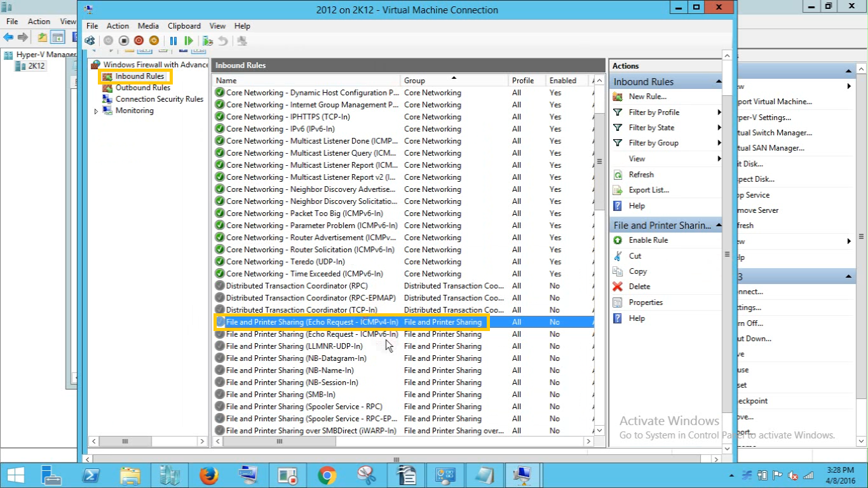The width and height of the screenshot is (868, 488).
Task: Click Properties in the Actions pane
Action: (646, 302)
